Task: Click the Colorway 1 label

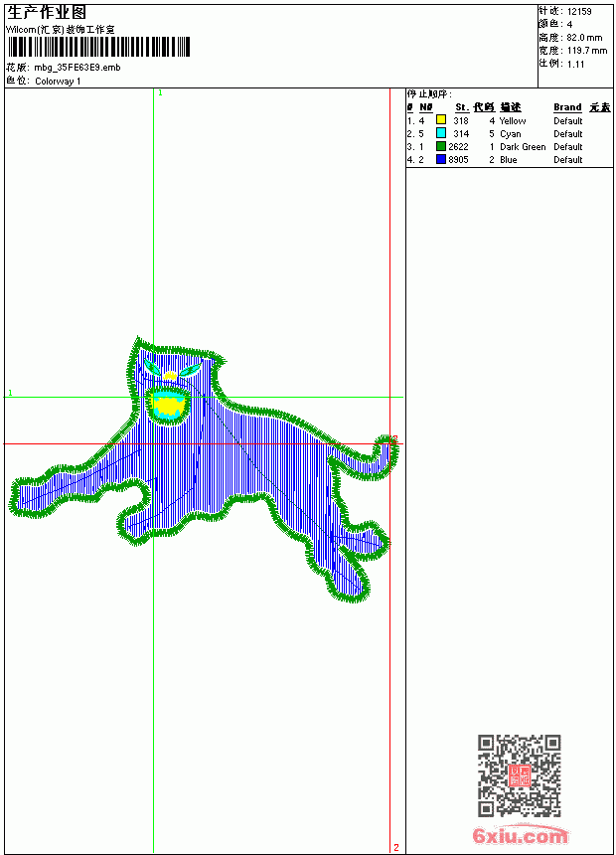Action: (58, 82)
